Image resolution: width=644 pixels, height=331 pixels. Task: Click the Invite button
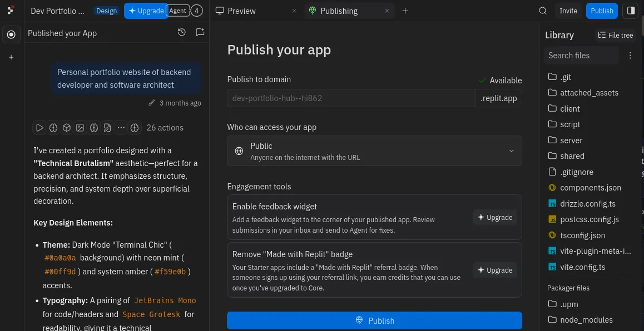(568, 11)
